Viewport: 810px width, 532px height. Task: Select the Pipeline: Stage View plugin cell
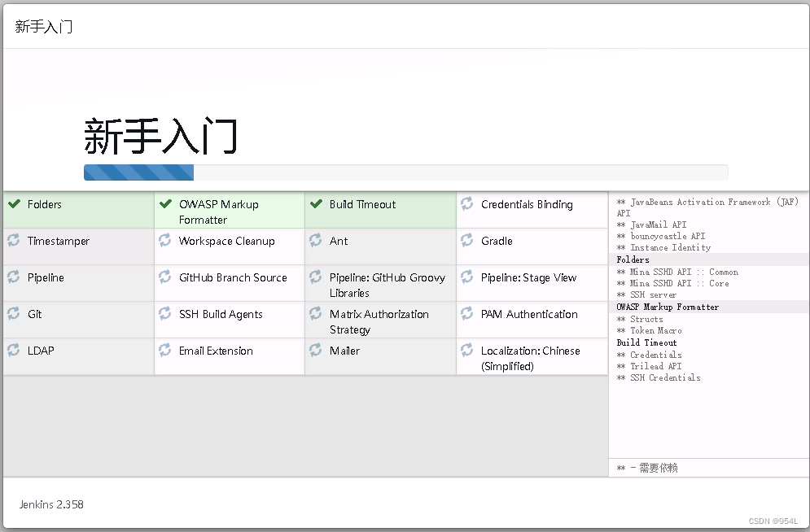528,277
